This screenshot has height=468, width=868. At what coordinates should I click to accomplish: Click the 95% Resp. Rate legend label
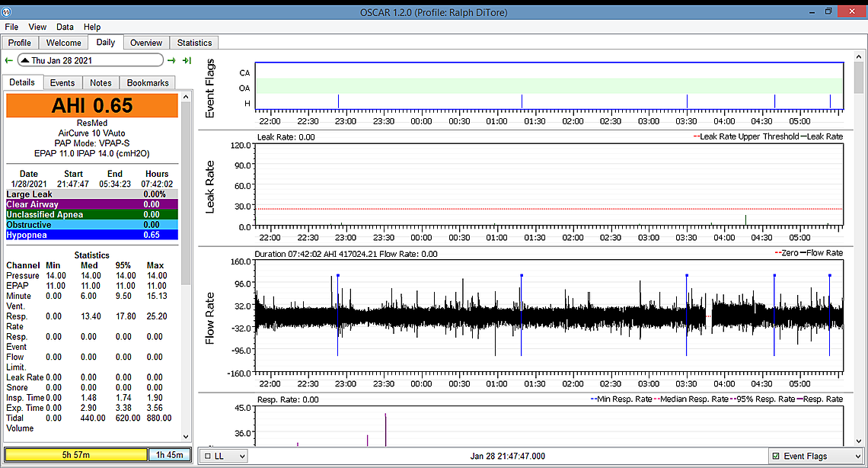pyautogui.click(x=762, y=399)
